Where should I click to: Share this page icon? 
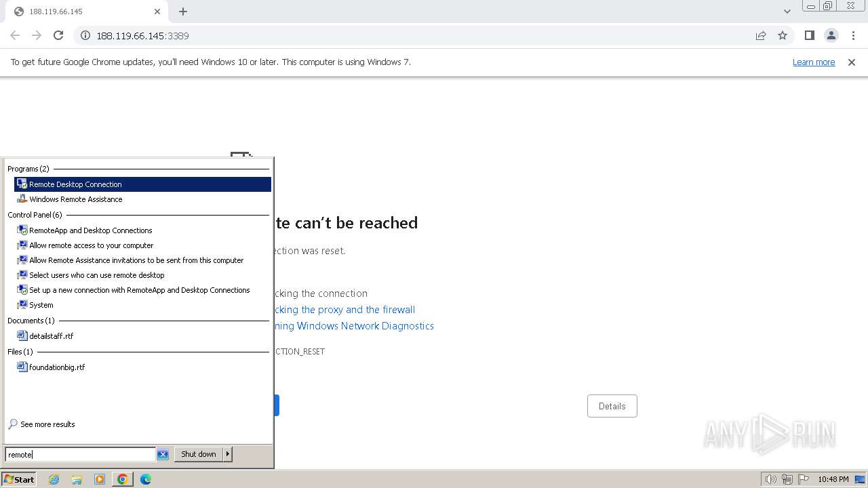[761, 36]
